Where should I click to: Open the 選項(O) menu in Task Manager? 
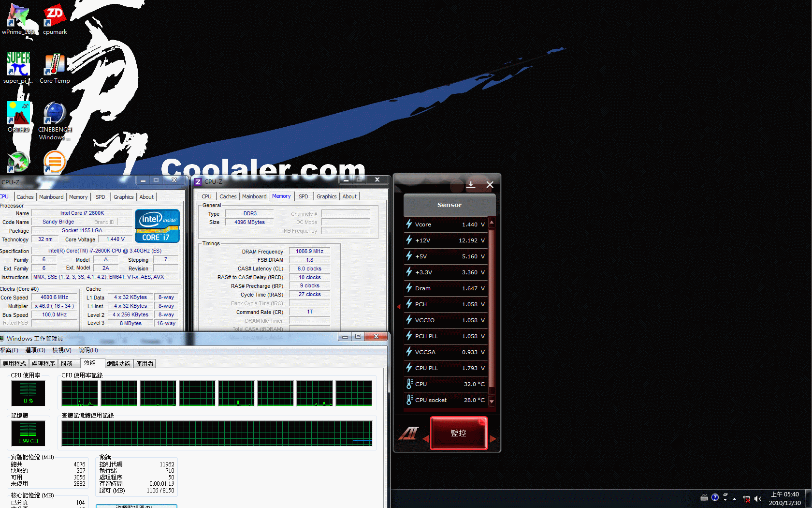tap(35, 350)
